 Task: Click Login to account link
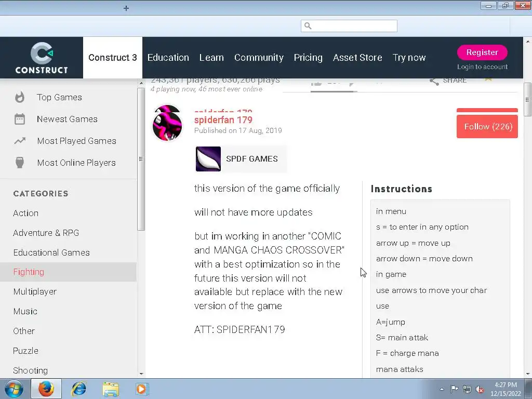(482, 67)
